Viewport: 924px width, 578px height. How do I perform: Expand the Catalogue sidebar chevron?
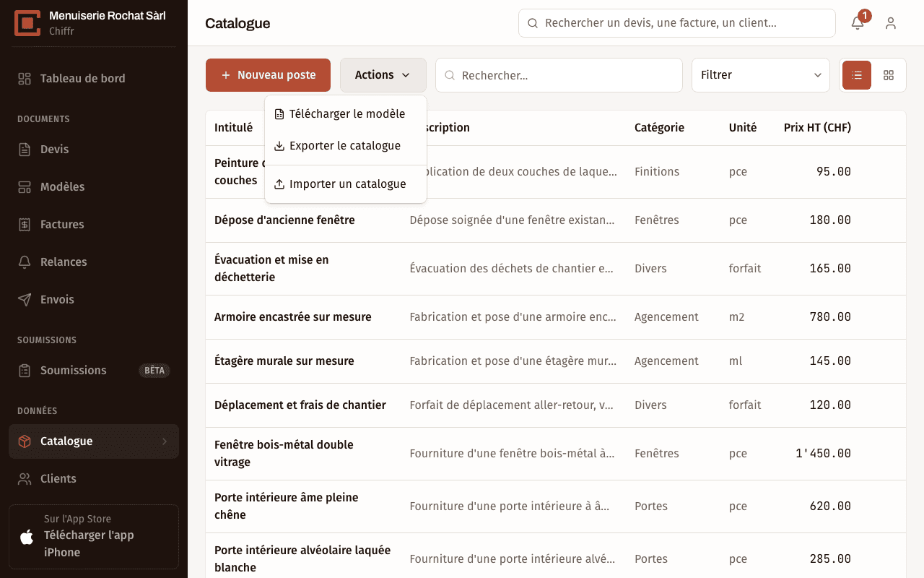tap(165, 441)
